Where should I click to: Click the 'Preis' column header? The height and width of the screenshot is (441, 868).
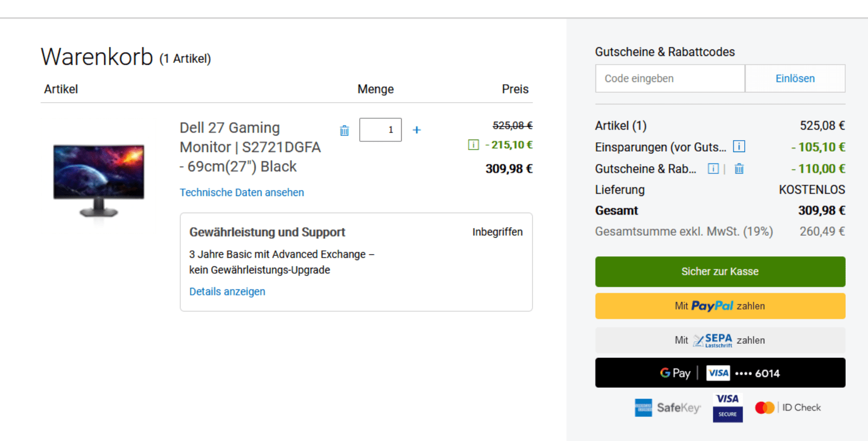515,89
